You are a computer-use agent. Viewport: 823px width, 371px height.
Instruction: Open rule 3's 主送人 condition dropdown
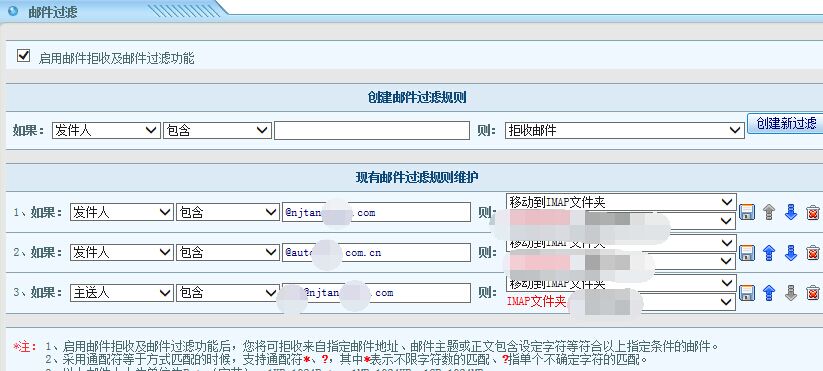(122, 293)
